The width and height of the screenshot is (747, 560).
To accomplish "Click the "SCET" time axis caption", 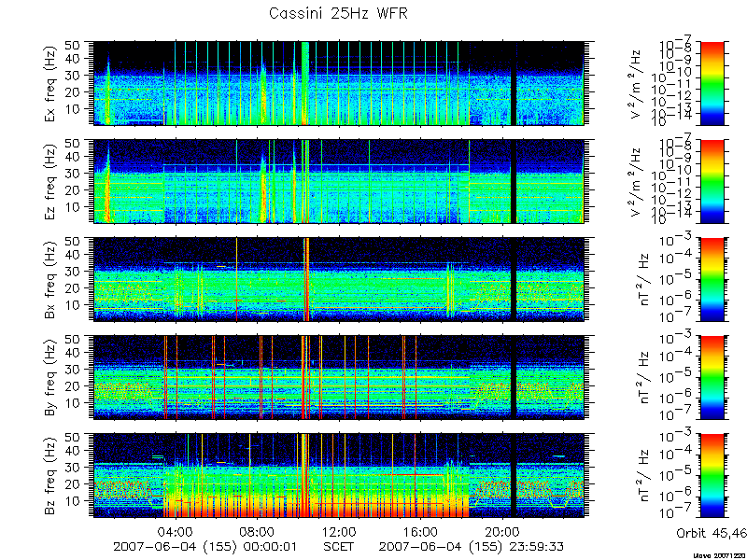I will (339, 547).
